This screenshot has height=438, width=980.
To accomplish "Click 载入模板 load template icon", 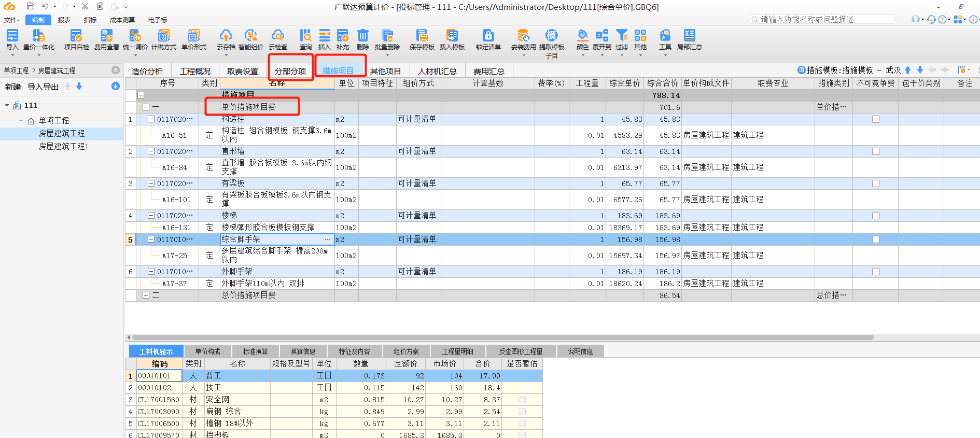I will 452,35.
